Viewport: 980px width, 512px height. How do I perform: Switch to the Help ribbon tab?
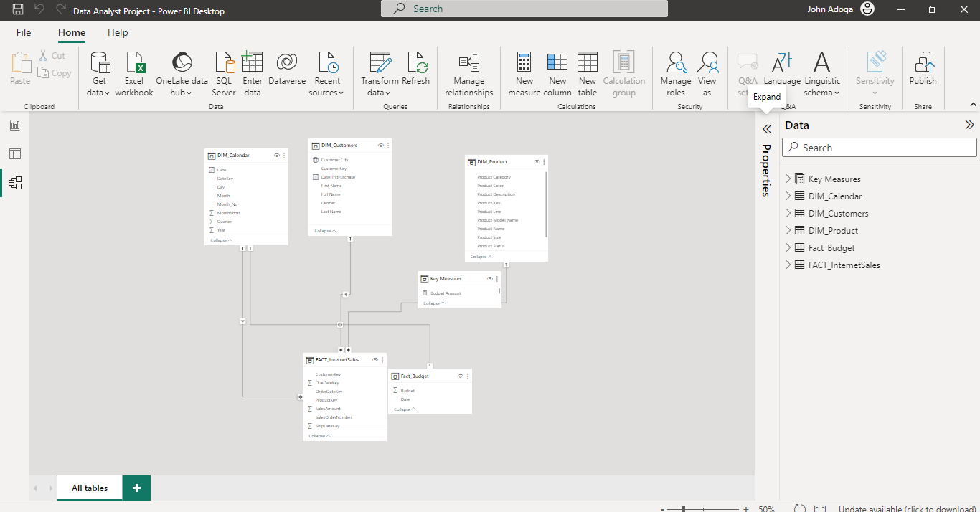[x=118, y=32]
